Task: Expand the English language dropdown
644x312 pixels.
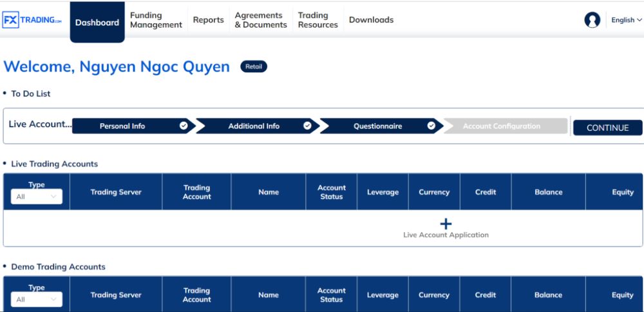Action: point(626,20)
